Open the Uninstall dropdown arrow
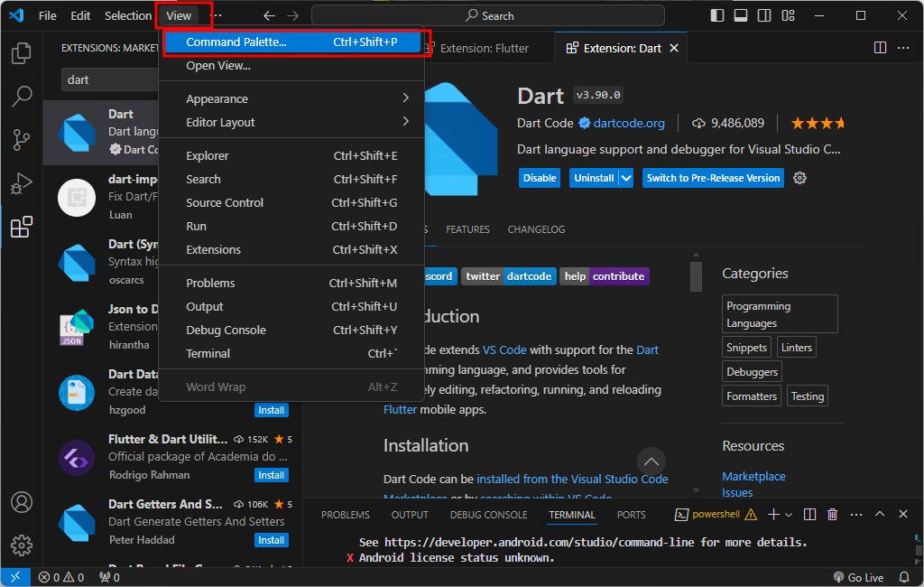The width and height of the screenshot is (924, 587). [x=626, y=178]
